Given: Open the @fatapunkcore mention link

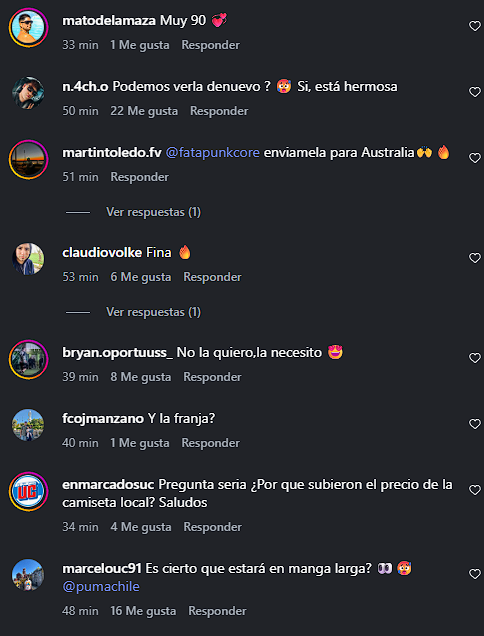Looking at the screenshot, I should point(213,153).
